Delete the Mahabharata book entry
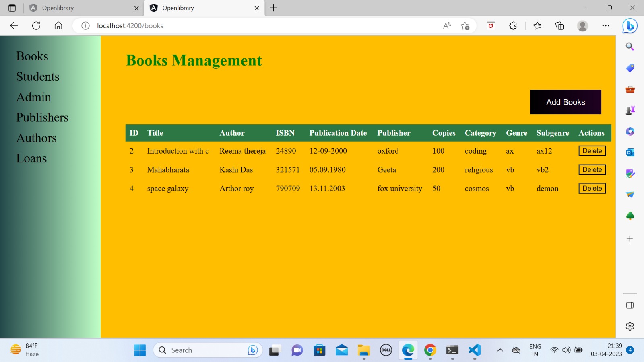 click(x=592, y=169)
